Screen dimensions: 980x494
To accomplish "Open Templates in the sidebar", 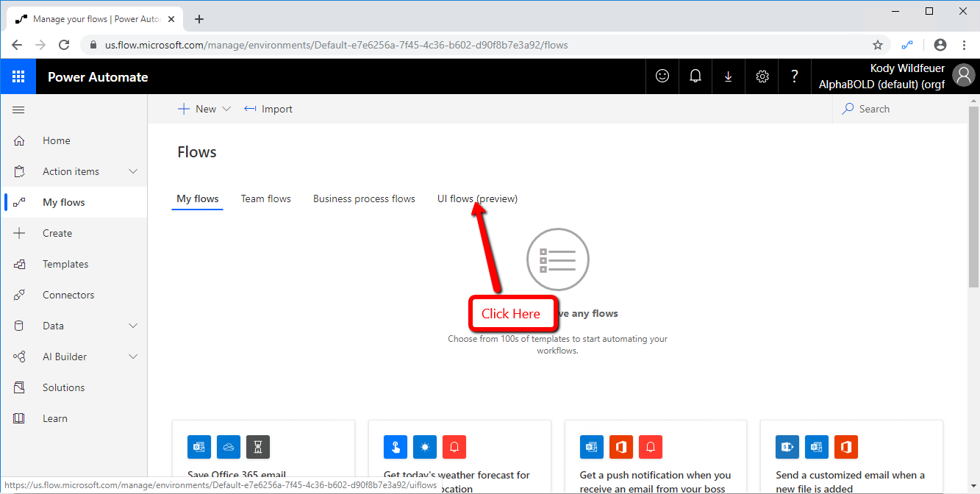I will [x=74, y=264].
